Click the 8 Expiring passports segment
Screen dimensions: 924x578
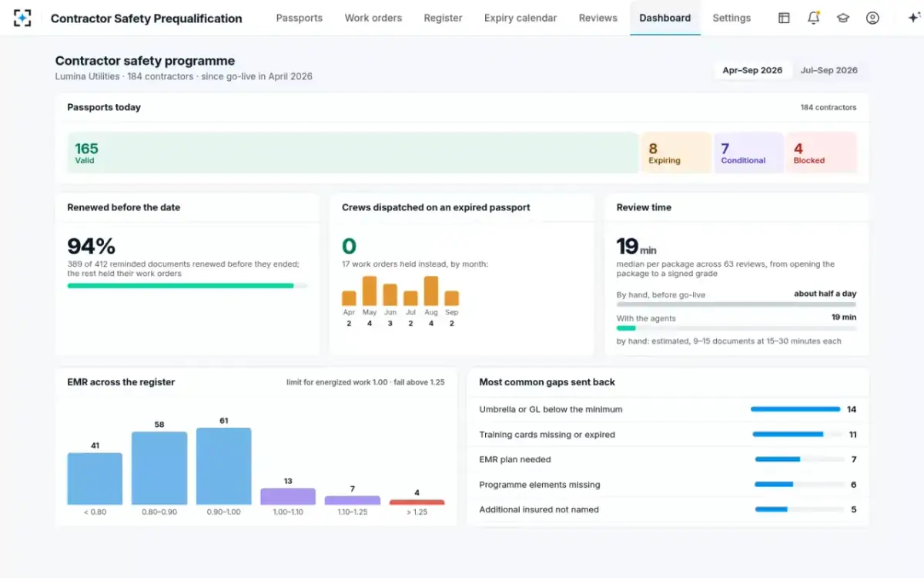(x=676, y=153)
